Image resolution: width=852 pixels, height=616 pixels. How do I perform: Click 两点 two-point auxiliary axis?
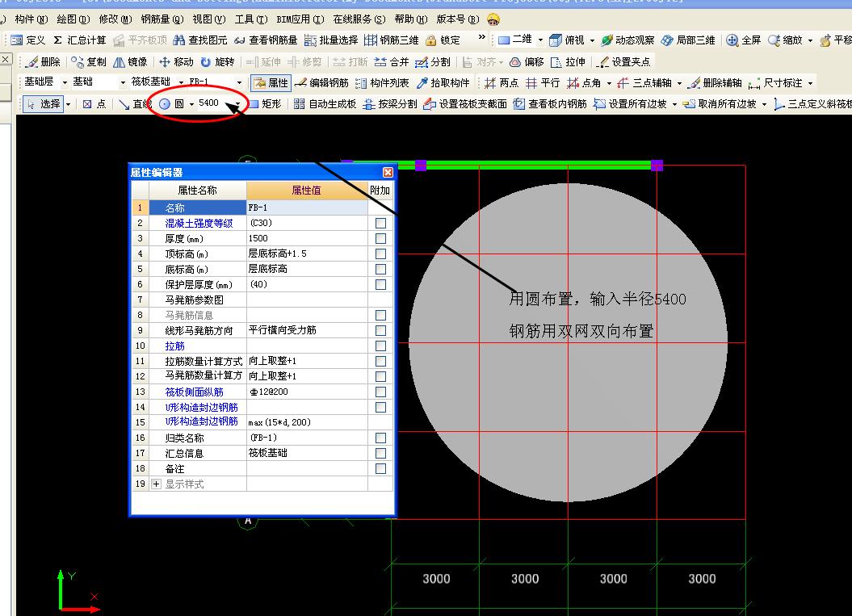tap(502, 83)
